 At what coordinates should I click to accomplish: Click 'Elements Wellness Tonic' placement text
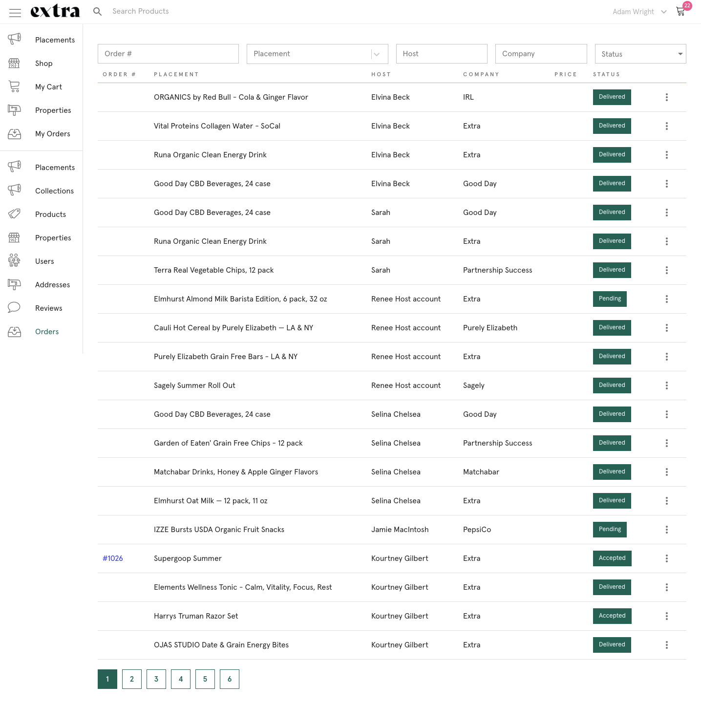click(x=243, y=587)
